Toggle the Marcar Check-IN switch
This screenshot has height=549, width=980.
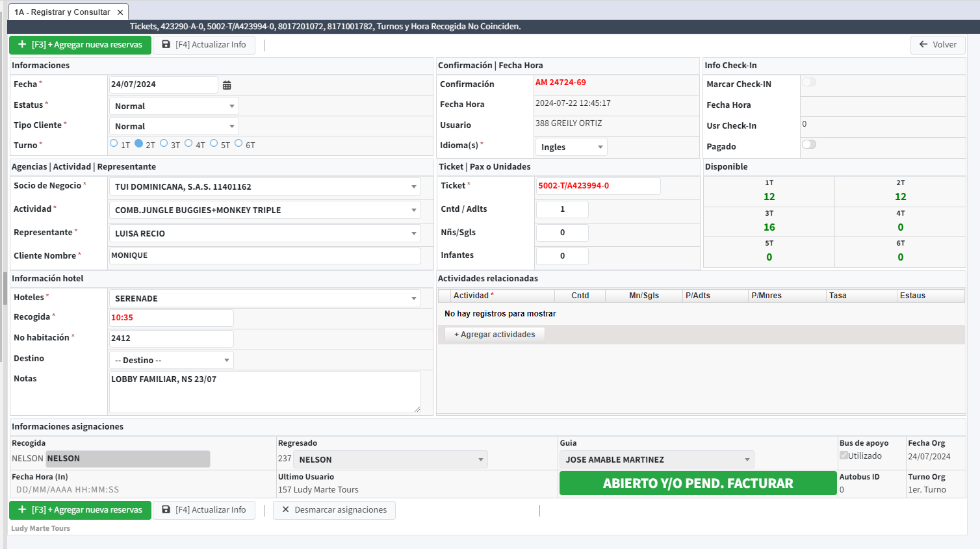click(x=809, y=82)
